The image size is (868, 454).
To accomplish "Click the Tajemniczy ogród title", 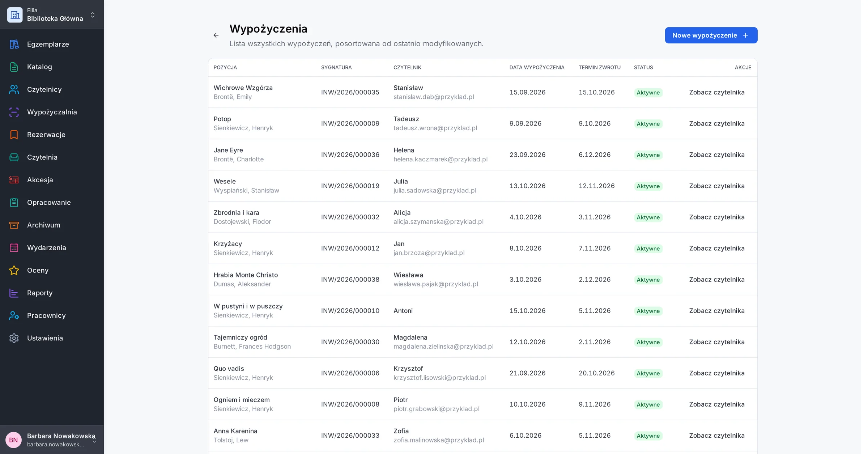I will click(x=240, y=338).
